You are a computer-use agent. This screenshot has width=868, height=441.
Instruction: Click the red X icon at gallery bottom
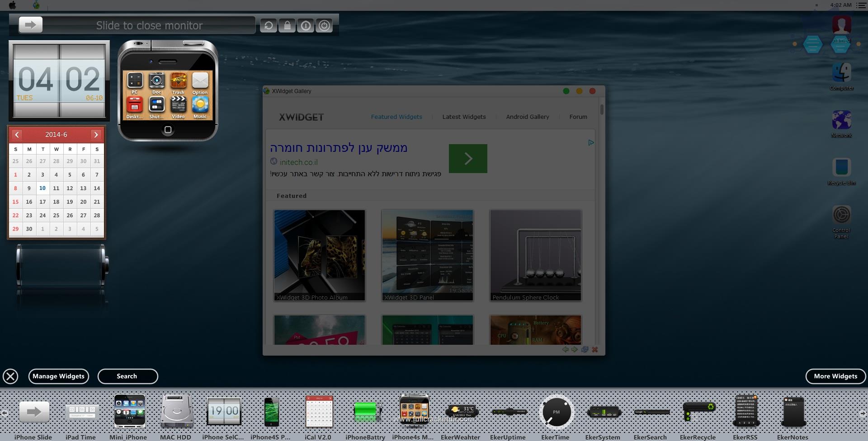point(595,349)
